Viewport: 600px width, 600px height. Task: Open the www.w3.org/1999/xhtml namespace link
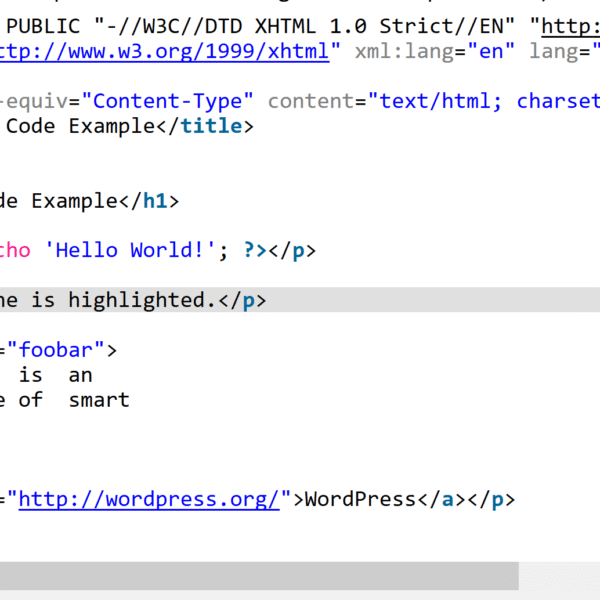point(165,52)
